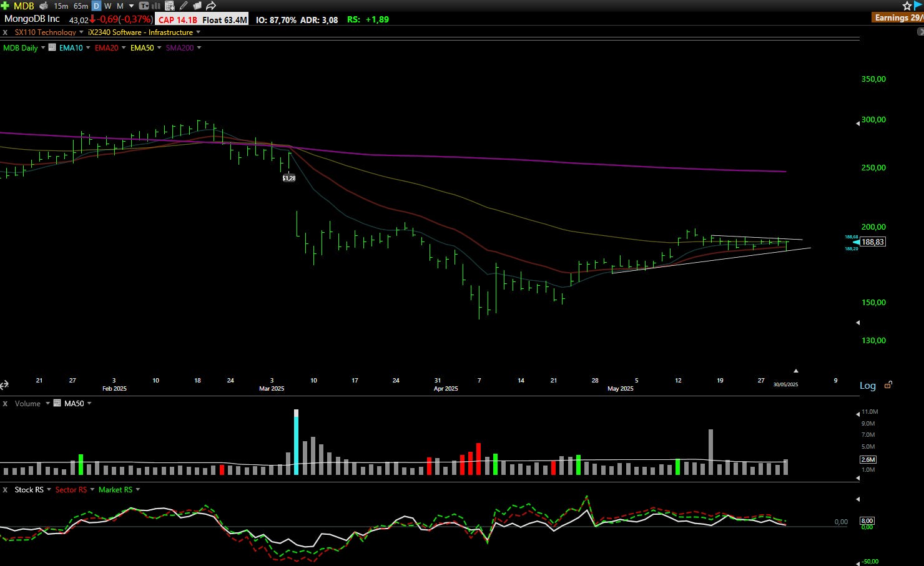Open the add indicator grid icon in toolbar

[x=169, y=6]
